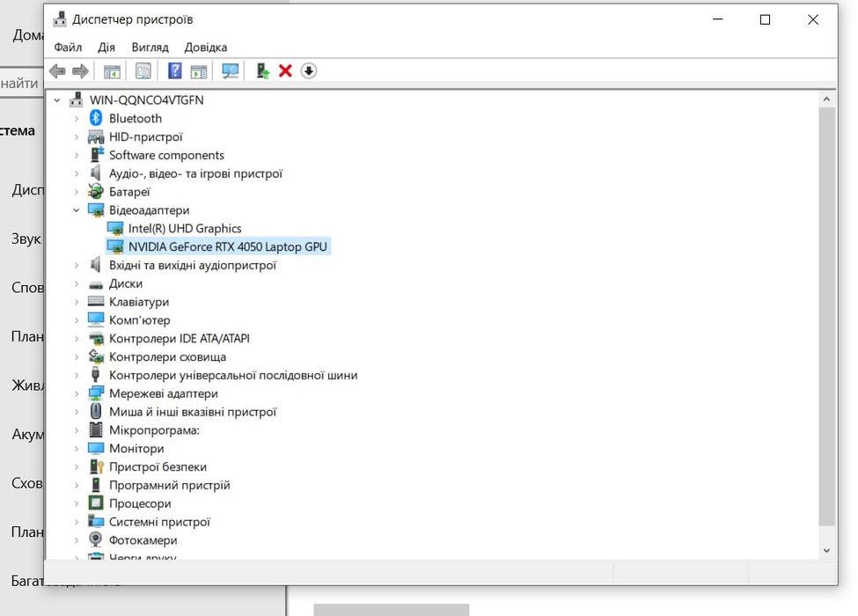
Task: Select NVIDIA GeForce RTX 4050 Laptop GPU label
Action: click(228, 246)
